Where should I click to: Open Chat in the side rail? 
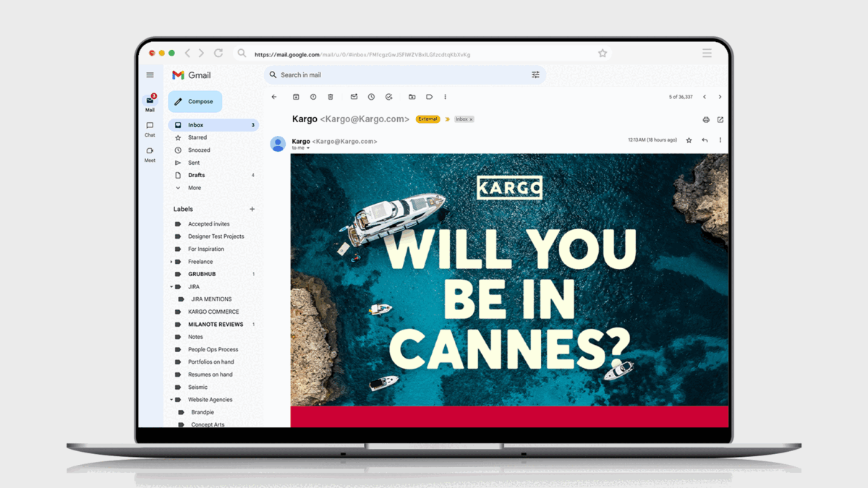[150, 129]
